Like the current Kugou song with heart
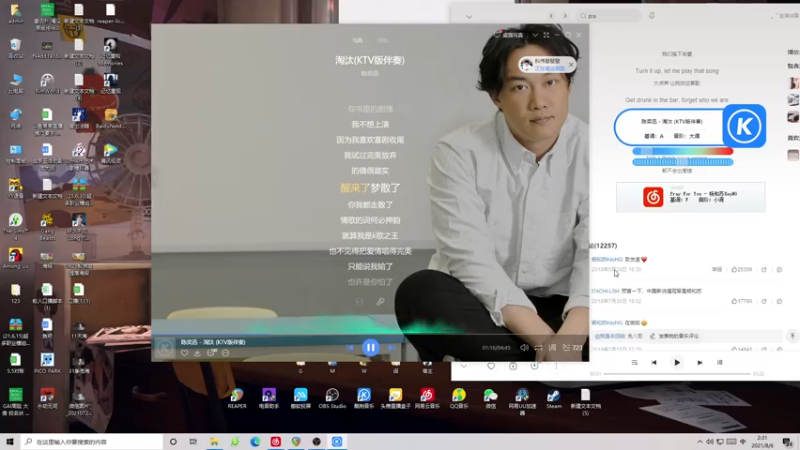Screen dimensions: 800x450 184,353
